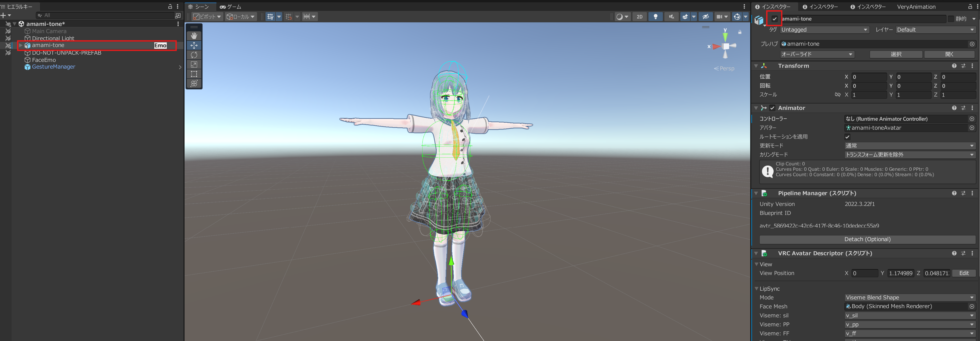This screenshot has width=980, height=341.
Task: Click the create plus button in Hierarchy
Action: pos(3,15)
